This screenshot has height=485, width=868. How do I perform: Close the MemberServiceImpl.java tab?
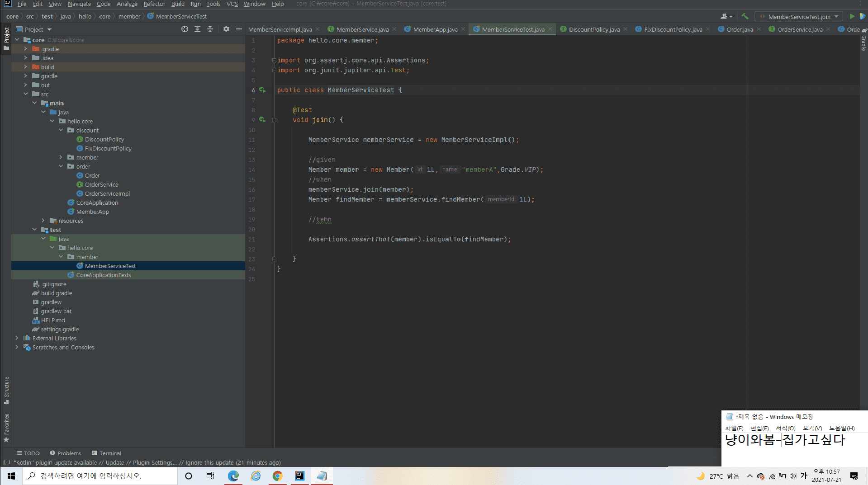point(318,29)
